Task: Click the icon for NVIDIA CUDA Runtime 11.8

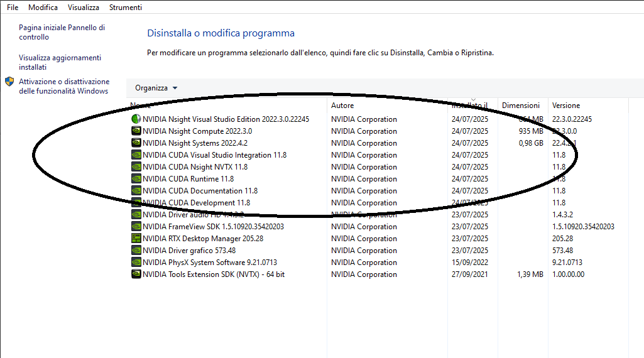Action: 136,178
